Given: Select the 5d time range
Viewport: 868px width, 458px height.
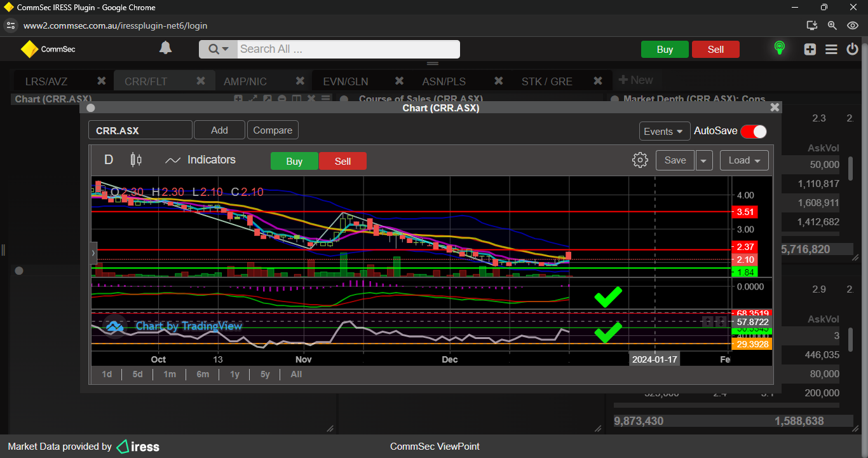Looking at the screenshot, I should point(137,374).
